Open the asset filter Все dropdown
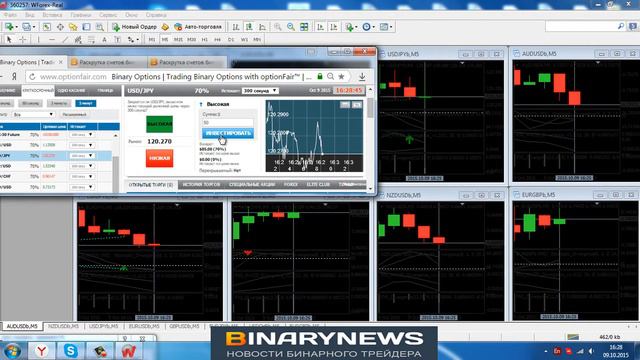 [33, 115]
